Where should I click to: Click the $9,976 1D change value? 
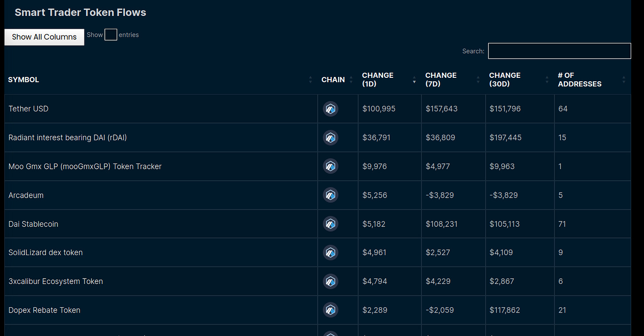[x=375, y=166]
